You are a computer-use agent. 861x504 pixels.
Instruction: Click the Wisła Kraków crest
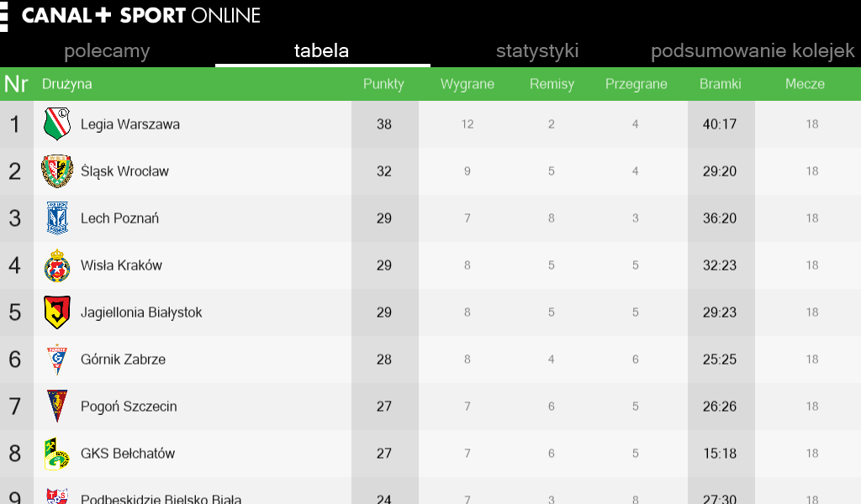tap(57, 265)
